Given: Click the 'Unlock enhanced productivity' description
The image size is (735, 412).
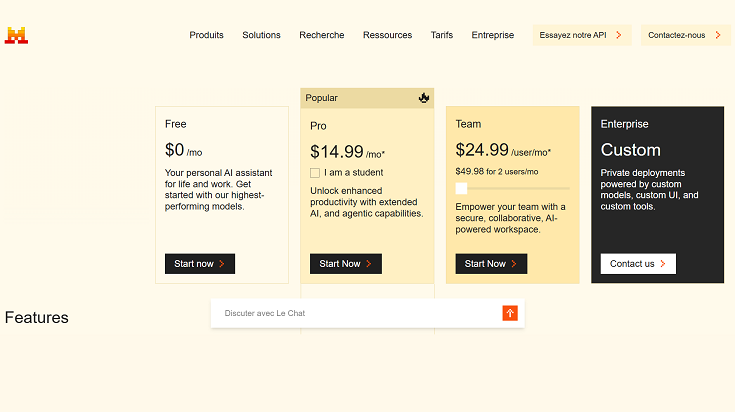Looking at the screenshot, I should (367, 202).
